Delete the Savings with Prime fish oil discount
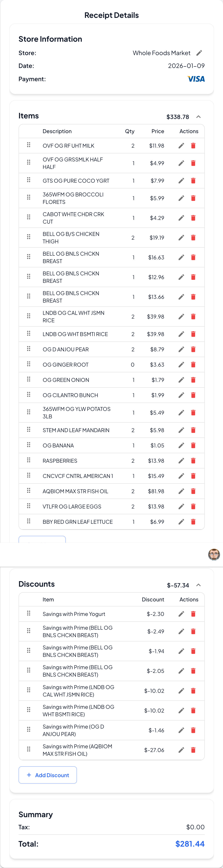This screenshot has width=223, height=868. click(193, 750)
